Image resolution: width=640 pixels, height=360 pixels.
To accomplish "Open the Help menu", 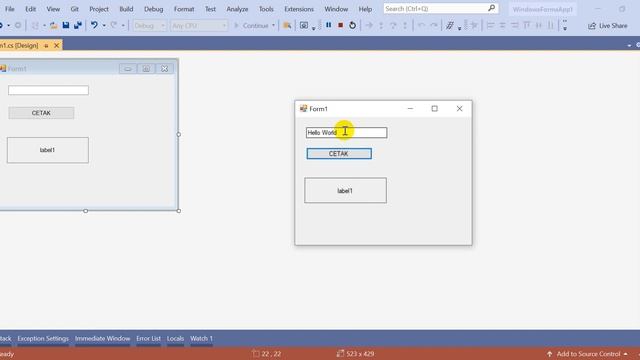I will 365,9.
